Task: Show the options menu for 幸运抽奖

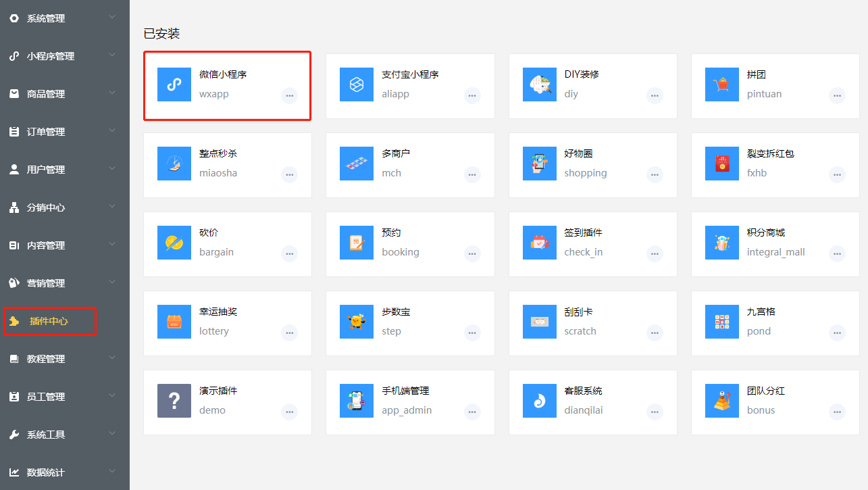Action: [290, 333]
